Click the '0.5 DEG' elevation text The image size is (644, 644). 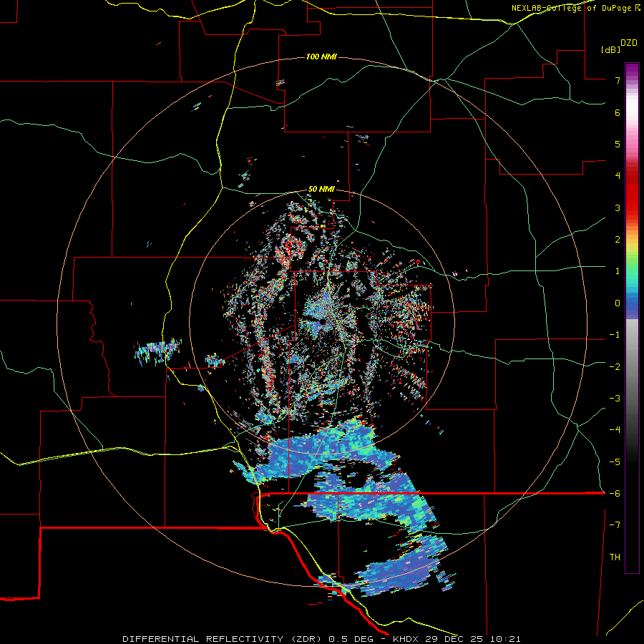click(351, 639)
